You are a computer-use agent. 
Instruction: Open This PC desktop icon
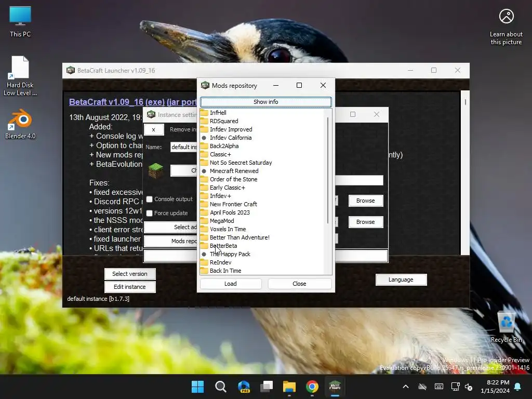click(x=20, y=21)
